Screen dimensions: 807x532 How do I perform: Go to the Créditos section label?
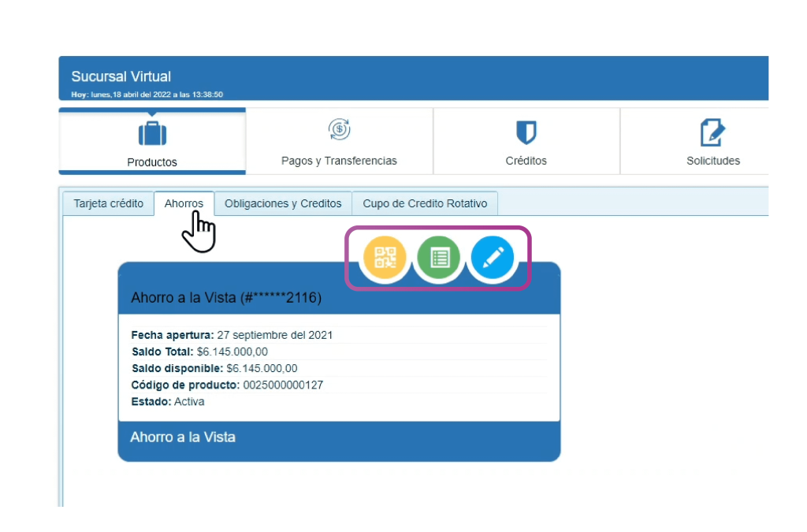(526, 161)
